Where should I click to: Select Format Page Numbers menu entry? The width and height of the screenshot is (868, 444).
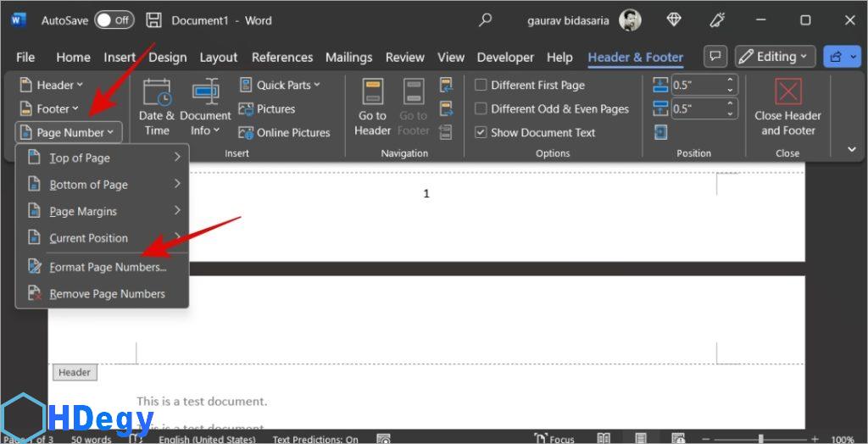[107, 267]
